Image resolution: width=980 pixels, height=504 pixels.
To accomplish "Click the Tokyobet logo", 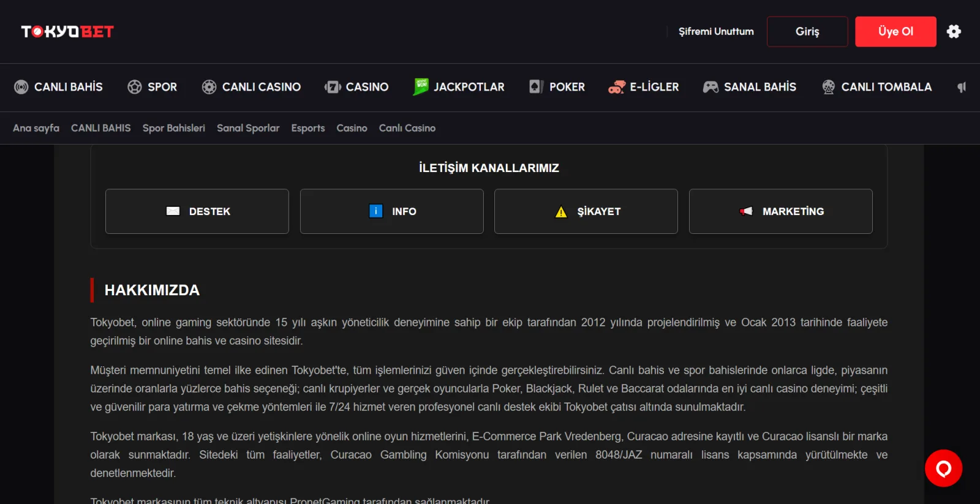I will click(x=67, y=31).
